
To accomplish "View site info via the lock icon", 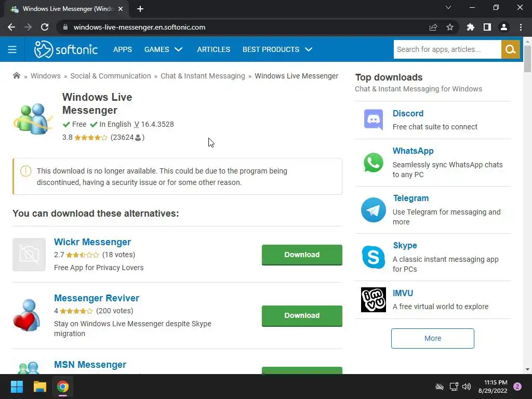I will tap(65, 27).
